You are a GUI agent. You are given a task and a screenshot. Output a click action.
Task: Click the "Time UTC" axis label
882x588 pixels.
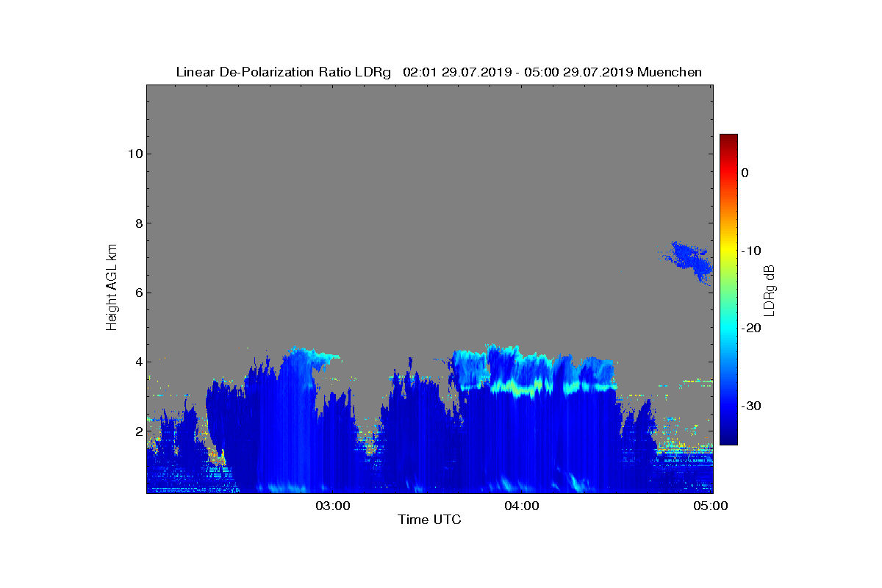tap(429, 520)
